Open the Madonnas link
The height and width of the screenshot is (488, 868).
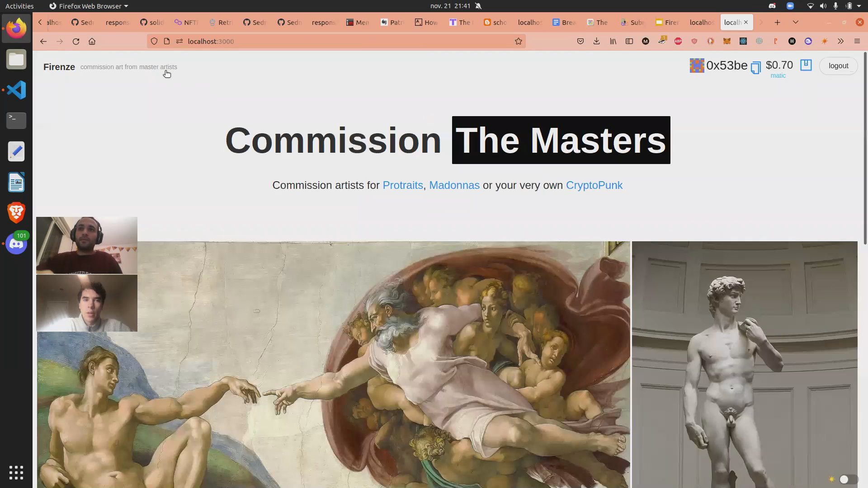454,185
